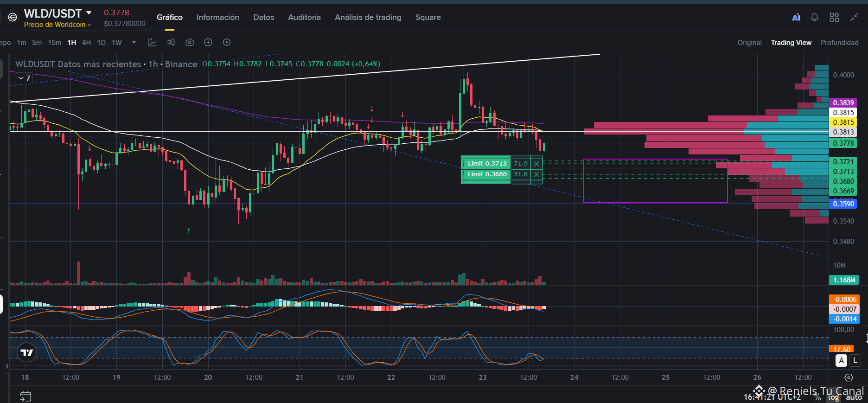Screen dimensions: 868x403
Task: Select the 4H timeframe
Action: point(86,43)
